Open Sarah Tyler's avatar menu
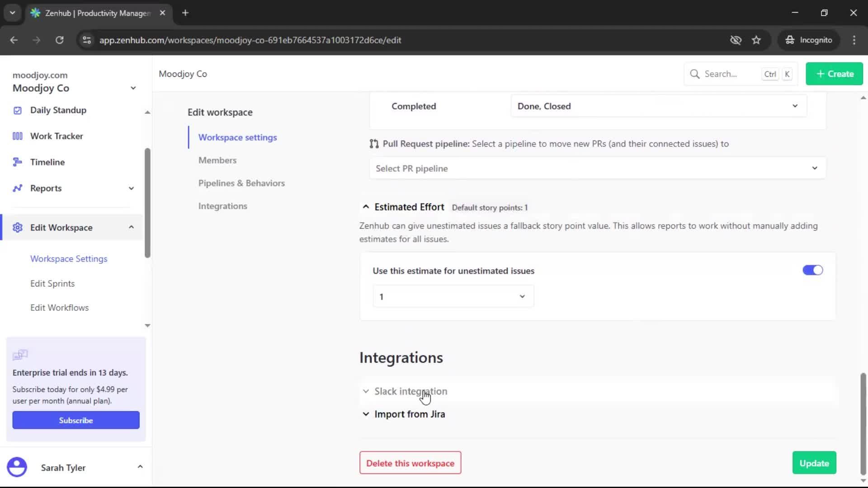Viewport: 868px width, 488px height. tap(17, 467)
